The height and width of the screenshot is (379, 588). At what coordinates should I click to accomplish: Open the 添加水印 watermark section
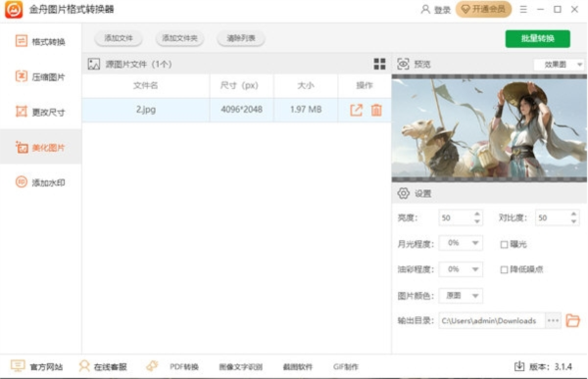[x=40, y=182]
